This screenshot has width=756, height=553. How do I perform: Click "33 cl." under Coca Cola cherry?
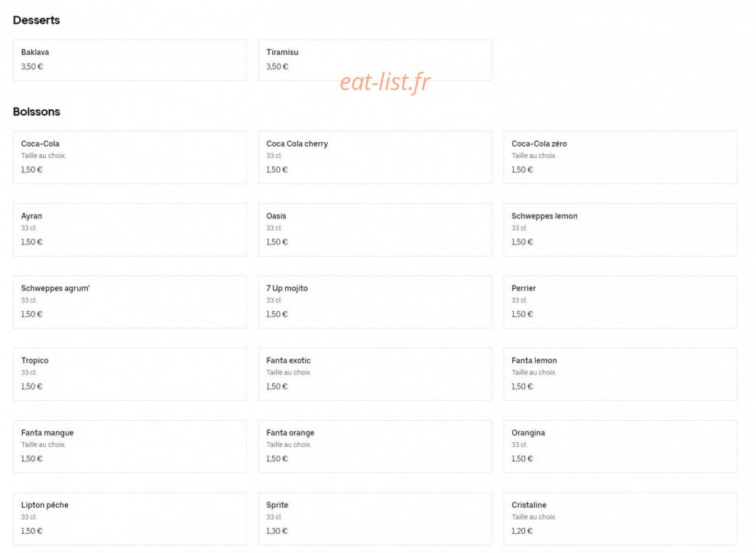tap(274, 156)
